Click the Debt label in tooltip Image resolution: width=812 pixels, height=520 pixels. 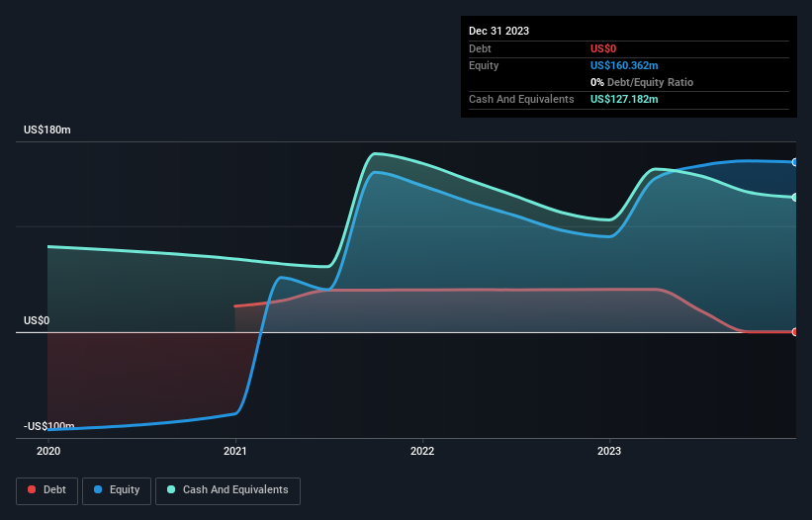coord(480,48)
